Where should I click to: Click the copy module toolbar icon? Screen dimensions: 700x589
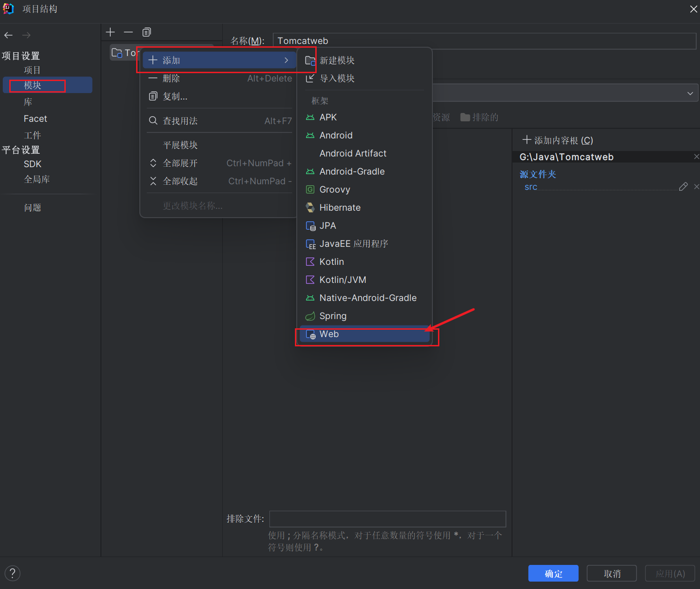(x=147, y=32)
